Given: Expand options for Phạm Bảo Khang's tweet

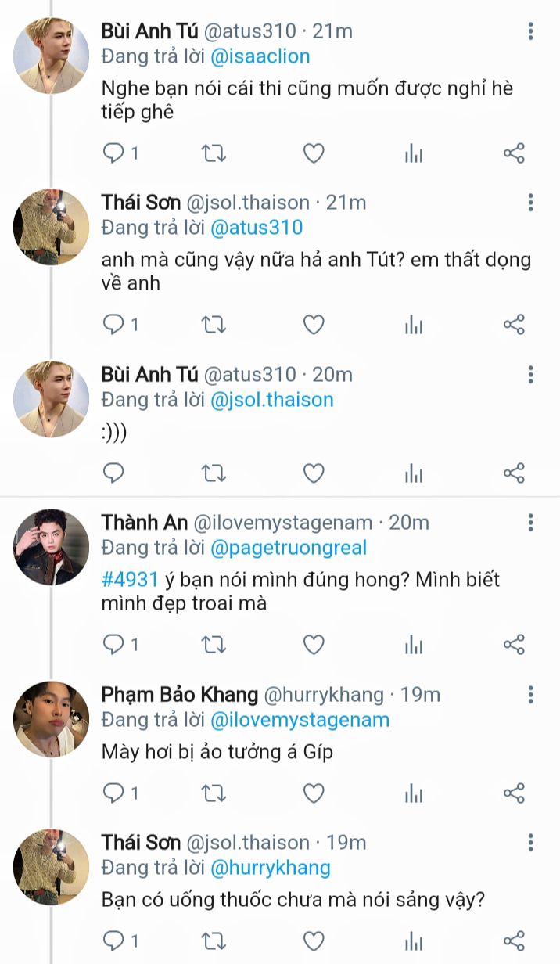Looking at the screenshot, I should (x=531, y=695).
